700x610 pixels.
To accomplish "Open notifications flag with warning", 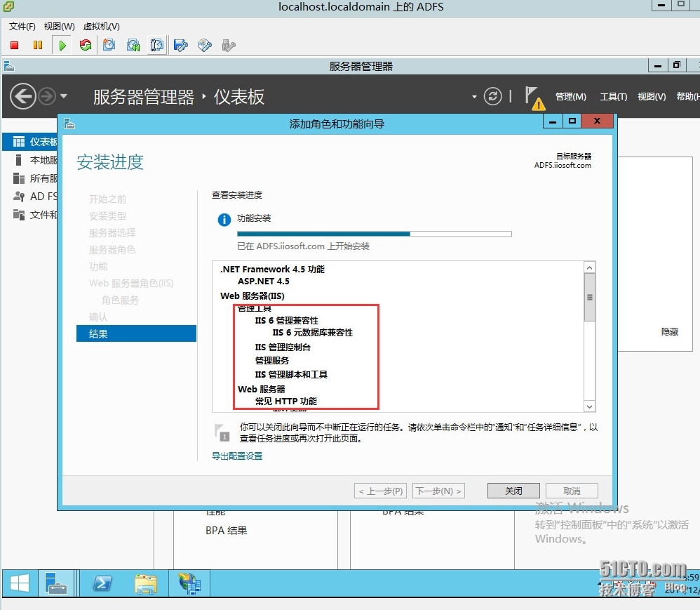I will click(535, 98).
